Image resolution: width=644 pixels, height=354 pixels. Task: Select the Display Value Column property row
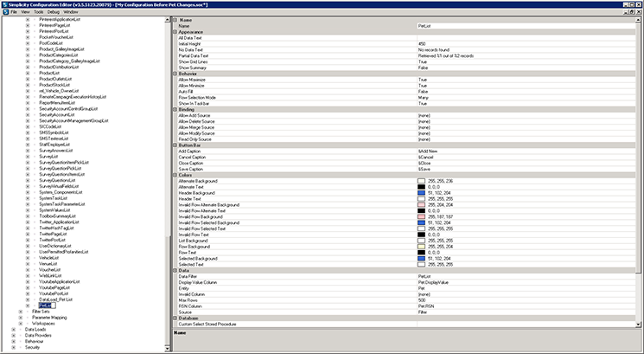tap(406, 282)
